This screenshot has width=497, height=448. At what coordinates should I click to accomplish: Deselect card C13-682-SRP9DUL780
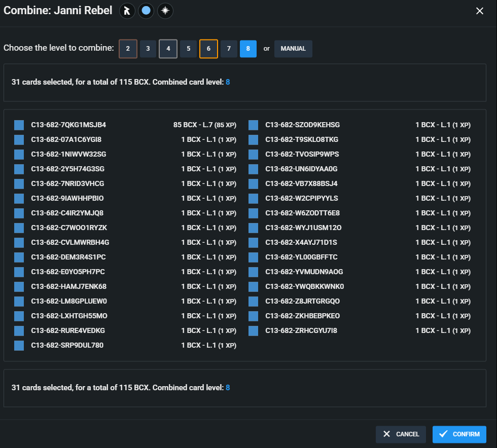pyautogui.click(x=19, y=346)
